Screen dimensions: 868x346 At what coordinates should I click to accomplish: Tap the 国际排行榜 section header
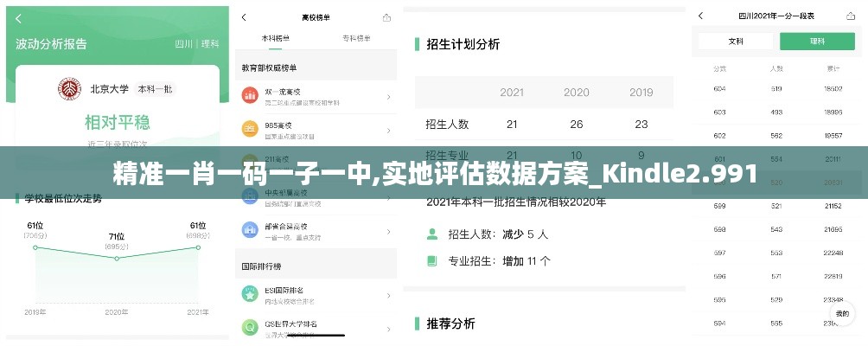point(261,266)
